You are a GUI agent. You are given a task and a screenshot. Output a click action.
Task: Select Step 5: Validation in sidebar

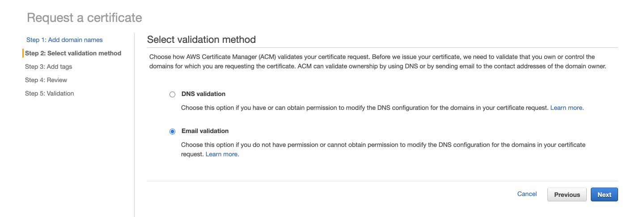point(49,93)
